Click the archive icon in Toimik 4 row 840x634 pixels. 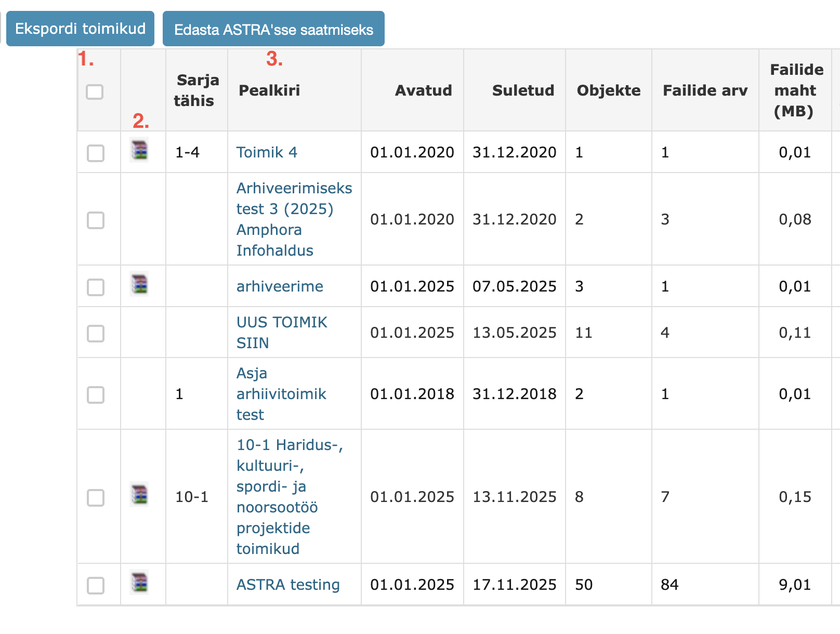pyautogui.click(x=139, y=150)
